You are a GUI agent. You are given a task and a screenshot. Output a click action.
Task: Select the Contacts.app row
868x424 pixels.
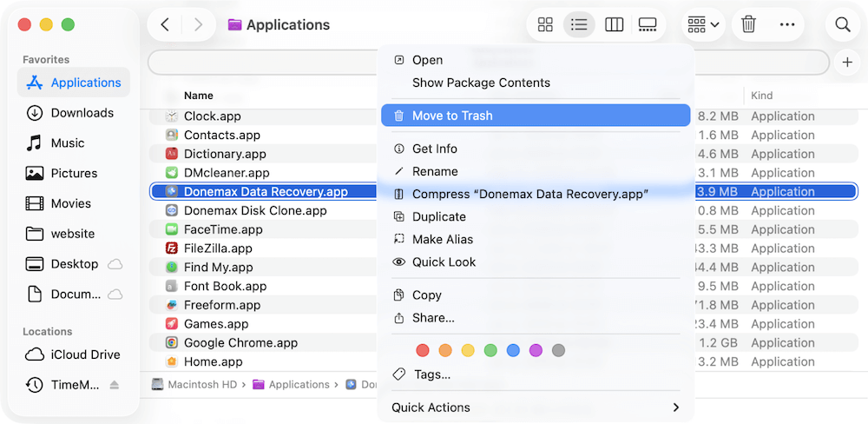(x=503, y=136)
